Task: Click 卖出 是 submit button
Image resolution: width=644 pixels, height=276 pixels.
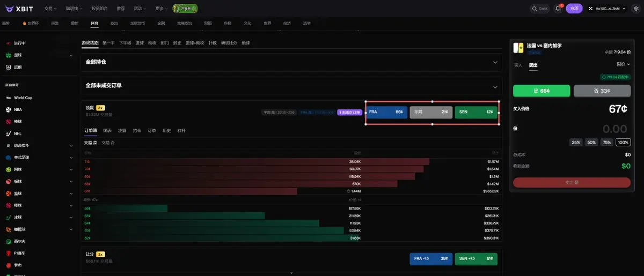Action: pyautogui.click(x=572, y=183)
